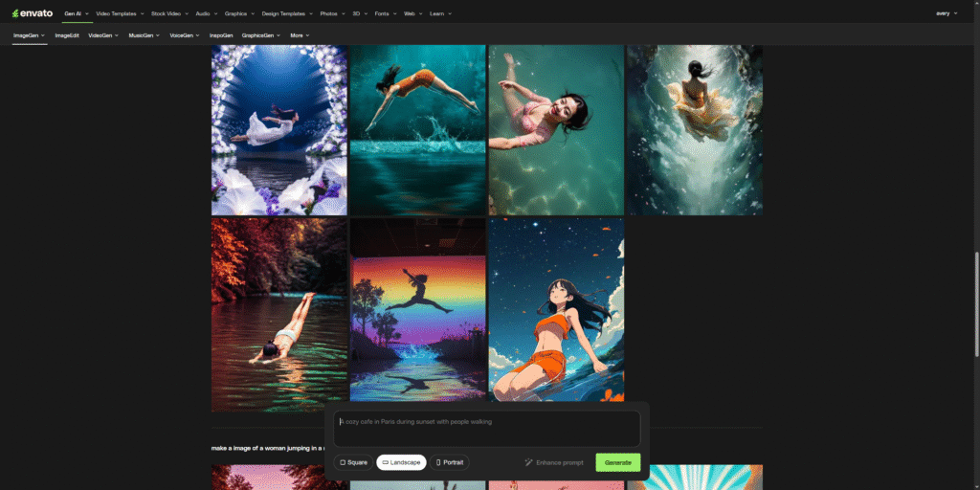The height and width of the screenshot is (490, 980).
Task: Open the MusicGen menu
Action: click(145, 35)
